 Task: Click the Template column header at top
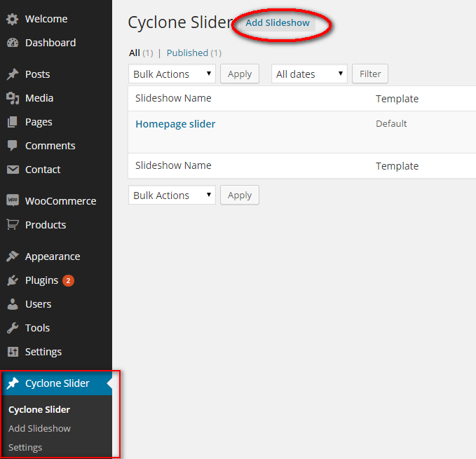397,99
